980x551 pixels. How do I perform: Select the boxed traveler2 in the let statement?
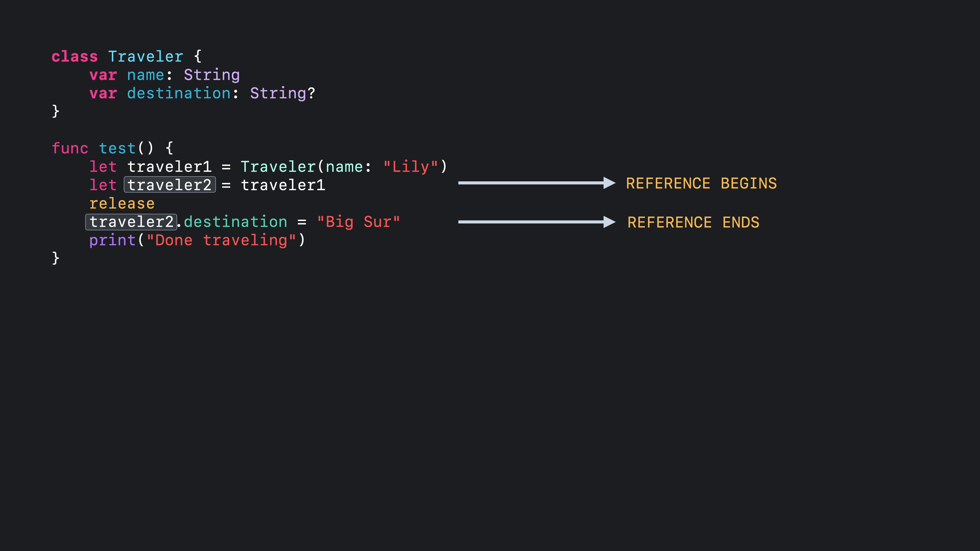point(170,185)
